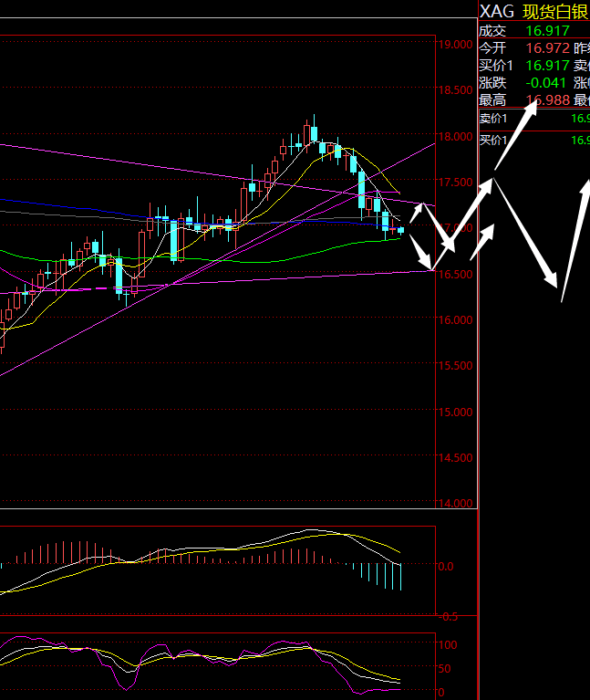This screenshot has height=700, width=590.
Task: Click the 17.500 price axis label
Action: click(x=455, y=183)
